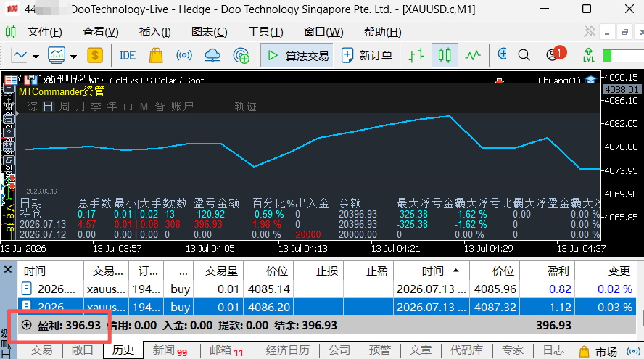This screenshot has height=359, width=644.
Task: Click the target icon with green plus
Action: pyautogui.click(x=241, y=55)
